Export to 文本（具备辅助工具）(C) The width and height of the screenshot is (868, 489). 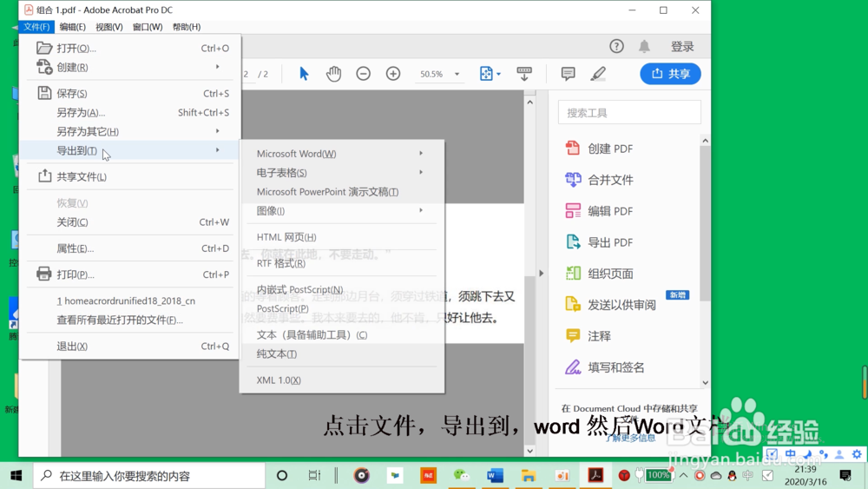tap(342, 334)
